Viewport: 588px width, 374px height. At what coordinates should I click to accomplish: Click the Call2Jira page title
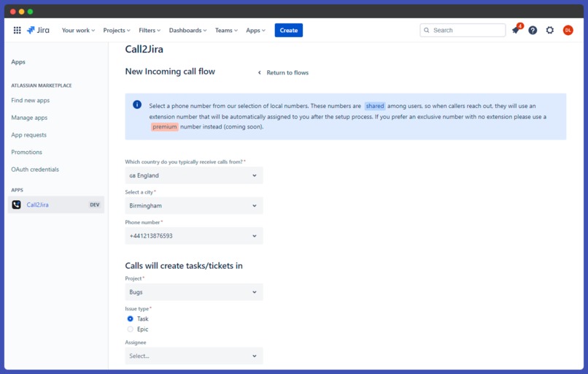pos(144,49)
